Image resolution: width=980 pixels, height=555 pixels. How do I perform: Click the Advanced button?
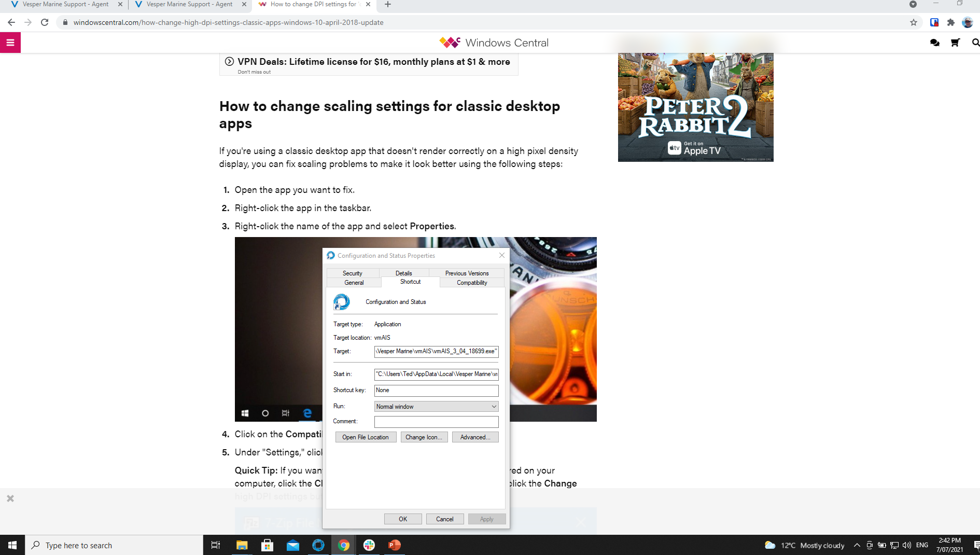[x=475, y=437]
